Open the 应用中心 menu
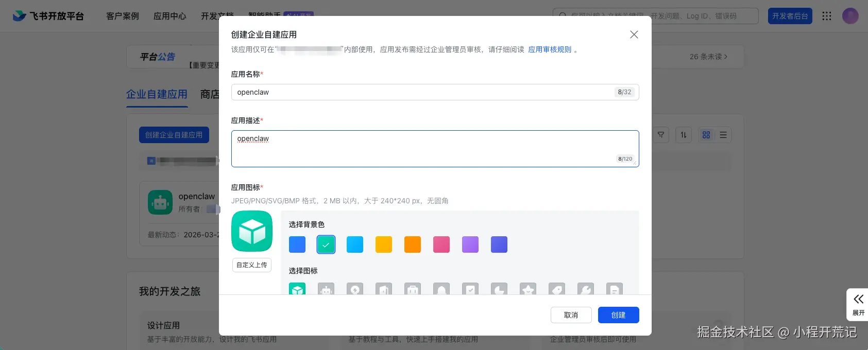Image resolution: width=868 pixels, height=350 pixels. coord(170,16)
